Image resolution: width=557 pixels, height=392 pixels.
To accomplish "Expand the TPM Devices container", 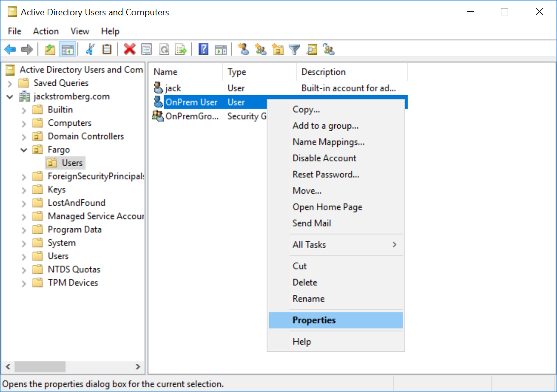I will 24,283.
